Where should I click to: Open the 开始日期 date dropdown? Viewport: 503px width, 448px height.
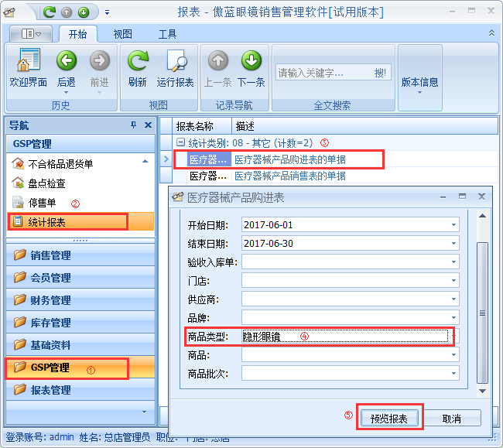coord(453,224)
